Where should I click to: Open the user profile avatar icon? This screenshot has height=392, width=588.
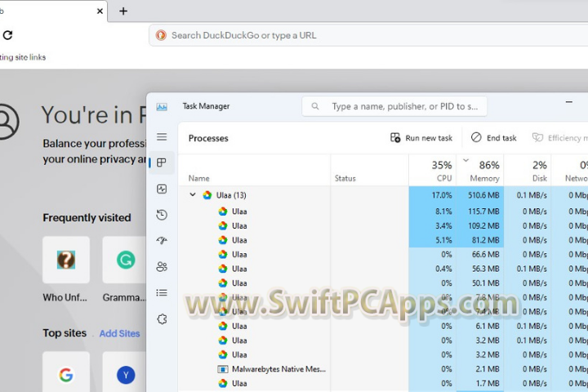click(7, 122)
